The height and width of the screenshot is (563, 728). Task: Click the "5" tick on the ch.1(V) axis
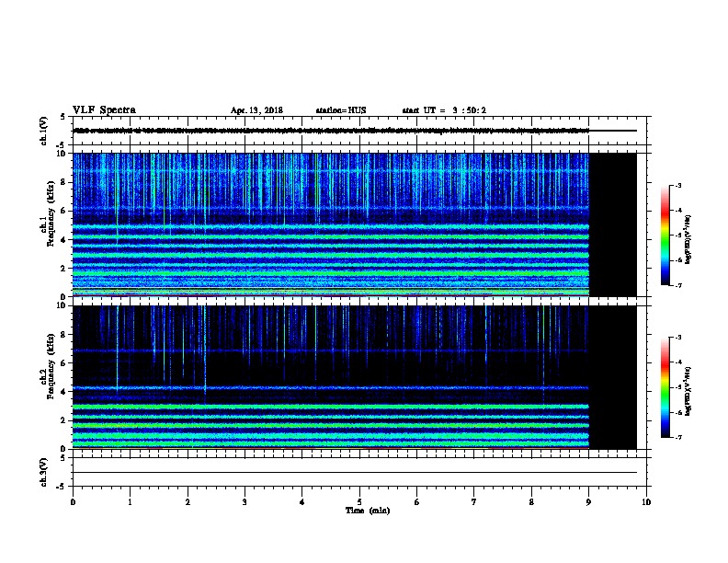63,117
